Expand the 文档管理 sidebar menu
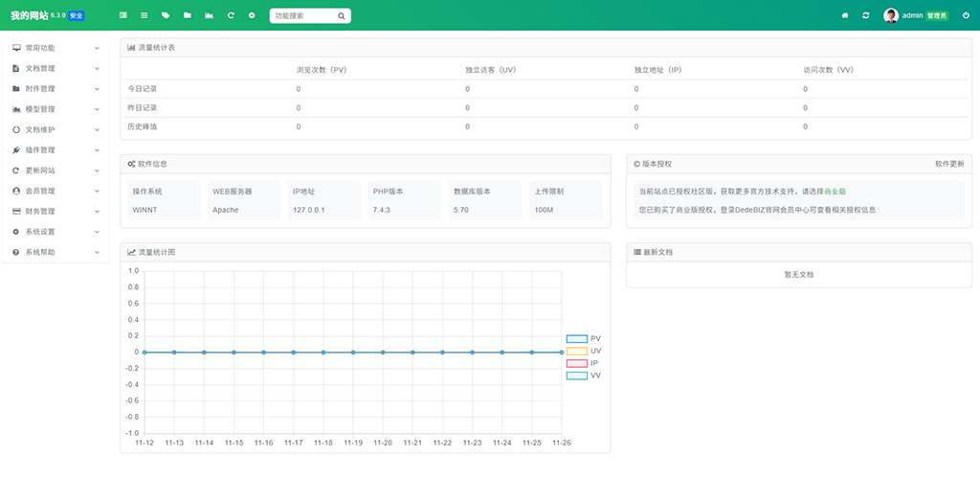The image size is (980, 479). (56, 69)
